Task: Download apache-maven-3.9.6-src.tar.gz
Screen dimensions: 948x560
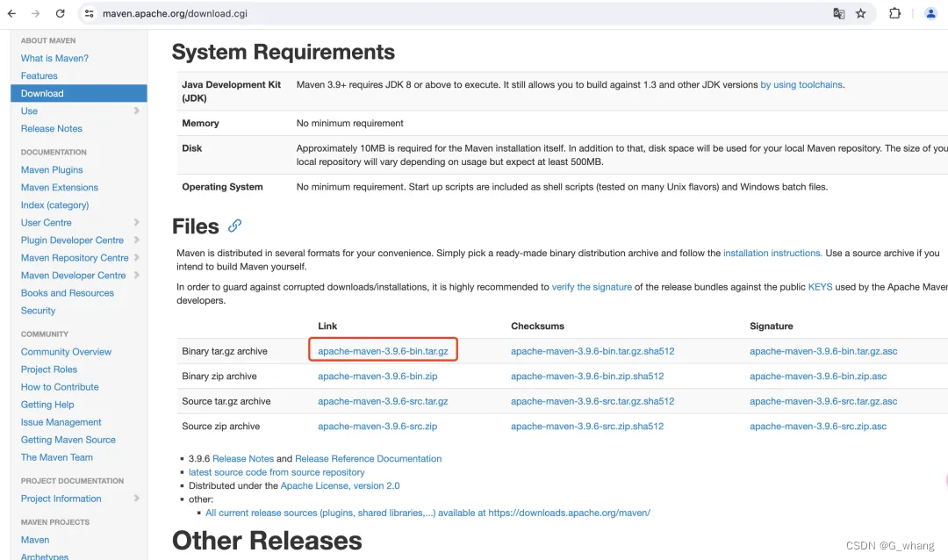Action: click(383, 401)
